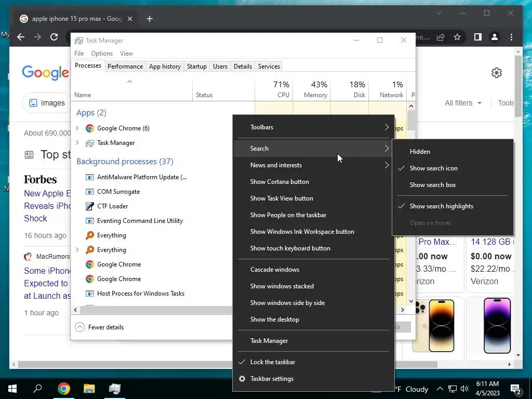Click Task Manager icon on the taskbar

[x=115, y=389]
